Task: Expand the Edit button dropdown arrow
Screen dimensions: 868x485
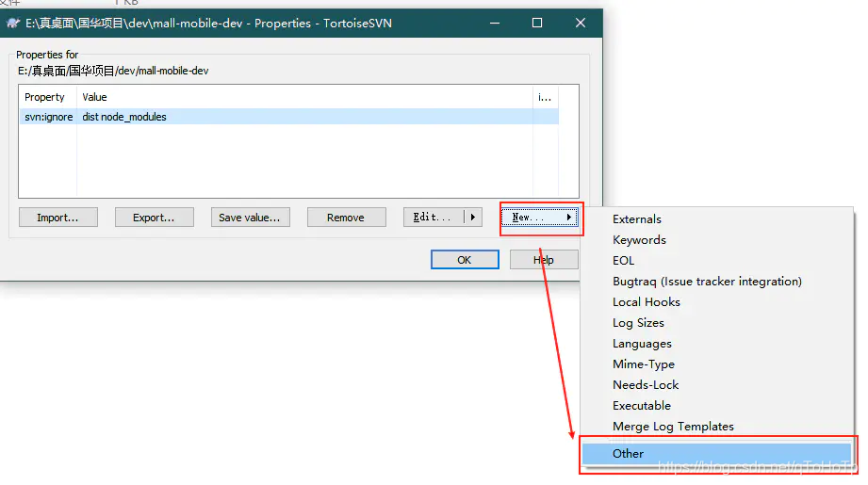Action: tap(473, 218)
